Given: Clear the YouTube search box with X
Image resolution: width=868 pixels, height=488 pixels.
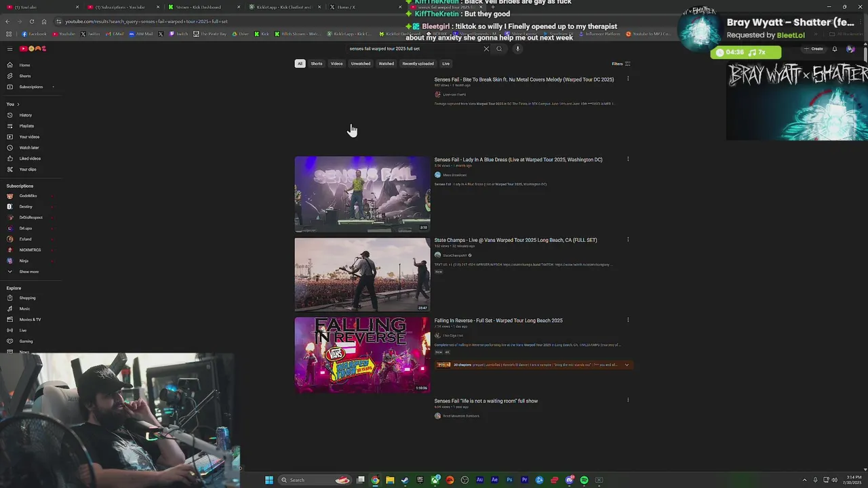Looking at the screenshot, I should pos(486,49).
